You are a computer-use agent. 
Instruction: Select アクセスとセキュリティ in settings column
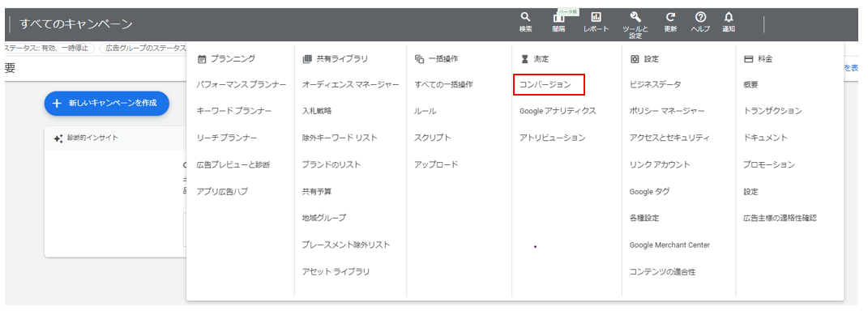[x=669, y=138]
